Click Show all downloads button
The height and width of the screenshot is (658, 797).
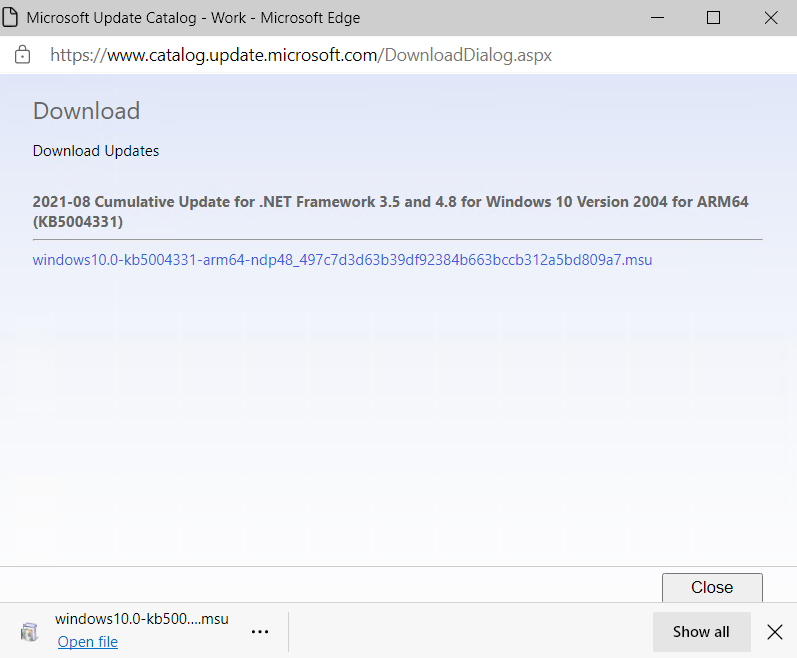[x=701, y=632]
